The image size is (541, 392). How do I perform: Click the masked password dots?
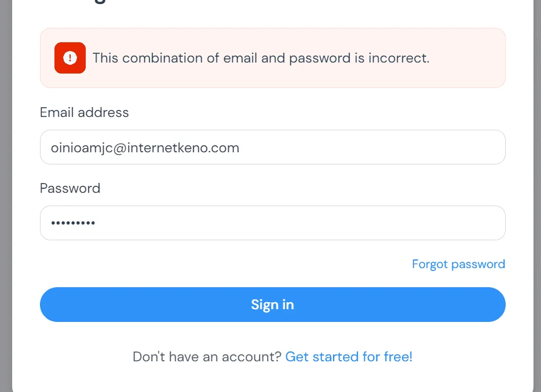point(73,223)
